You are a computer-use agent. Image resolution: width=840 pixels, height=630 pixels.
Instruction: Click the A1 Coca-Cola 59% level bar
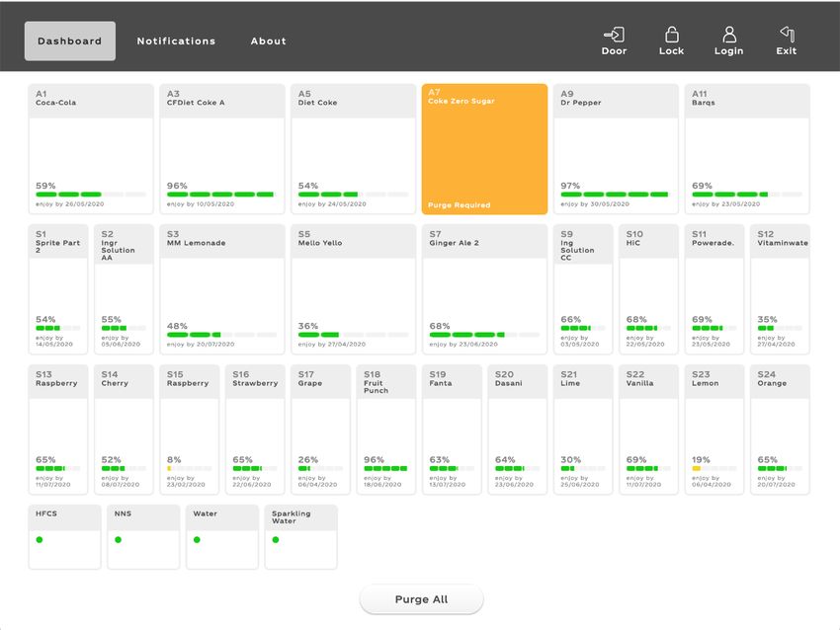91,195
